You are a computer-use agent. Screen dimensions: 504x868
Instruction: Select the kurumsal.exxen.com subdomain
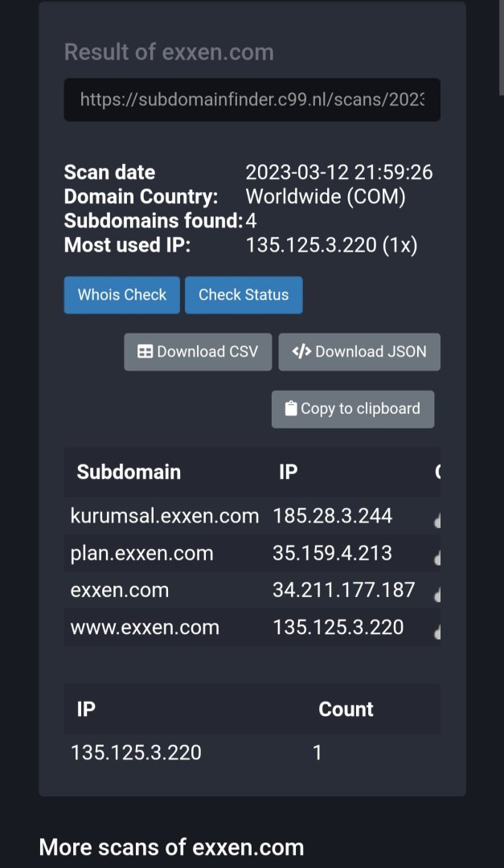pos(165,516)
